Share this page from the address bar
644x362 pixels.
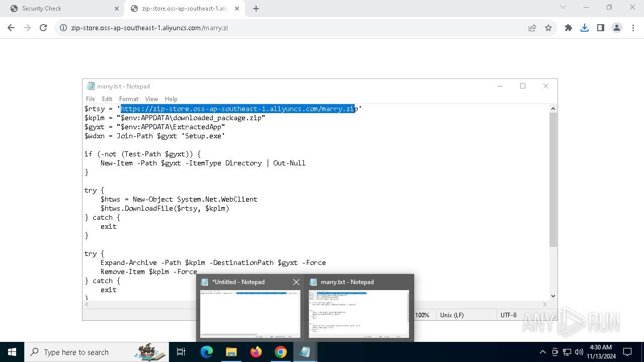point(532,28)
